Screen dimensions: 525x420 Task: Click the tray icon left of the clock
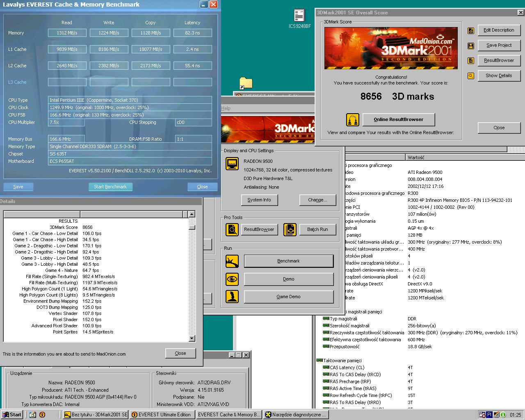point(503,415)
